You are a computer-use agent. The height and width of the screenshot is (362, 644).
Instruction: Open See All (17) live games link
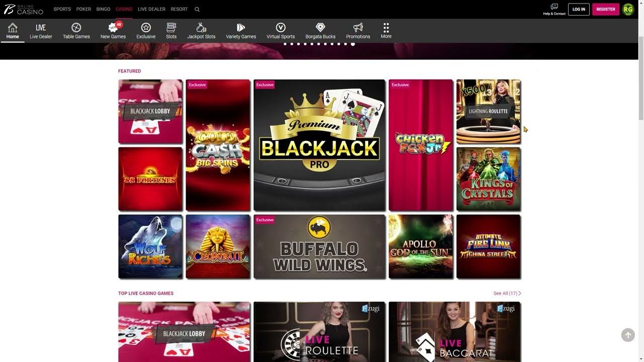pos(507,293)
